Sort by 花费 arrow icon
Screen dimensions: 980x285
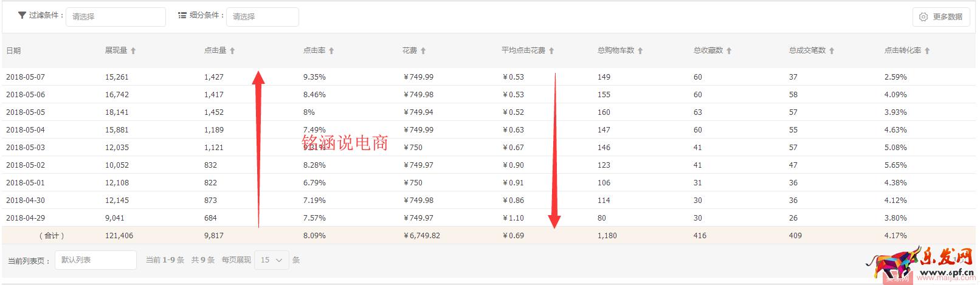point(423,51)
